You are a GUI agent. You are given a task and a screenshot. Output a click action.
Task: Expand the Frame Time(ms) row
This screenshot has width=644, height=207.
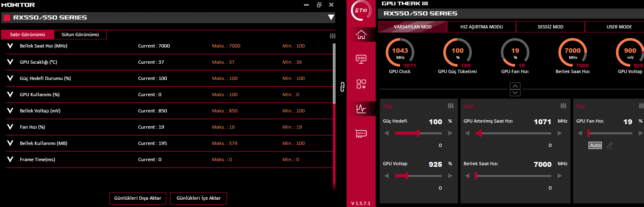pos(10,160)
